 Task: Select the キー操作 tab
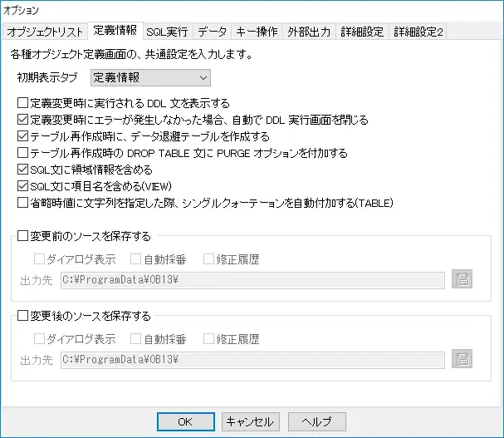(256, 32)
